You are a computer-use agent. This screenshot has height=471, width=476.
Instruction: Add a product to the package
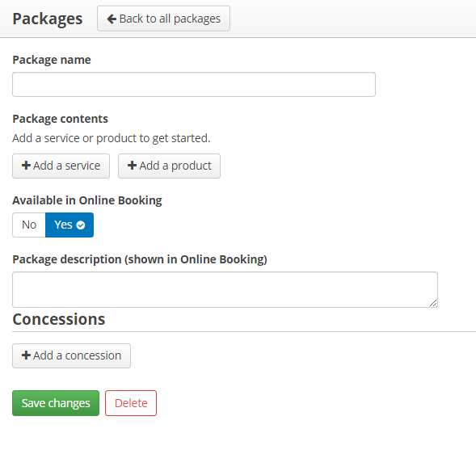point(170,166)
